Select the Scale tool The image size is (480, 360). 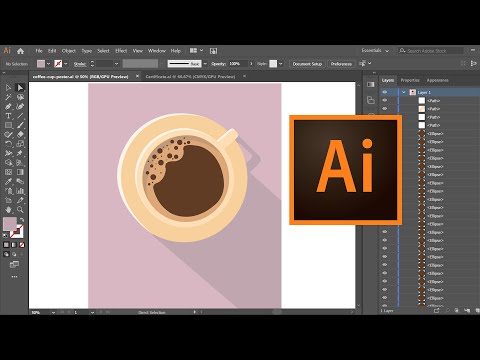click(x=20, y=144)
